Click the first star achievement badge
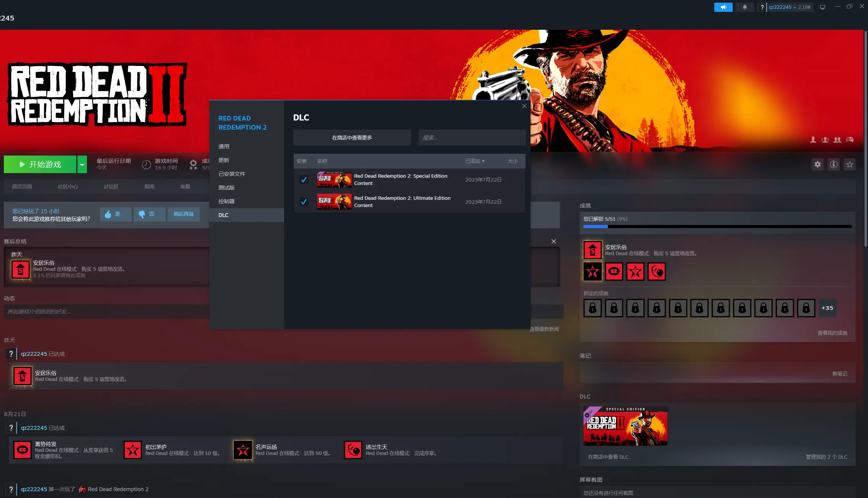 click(593, 271)
